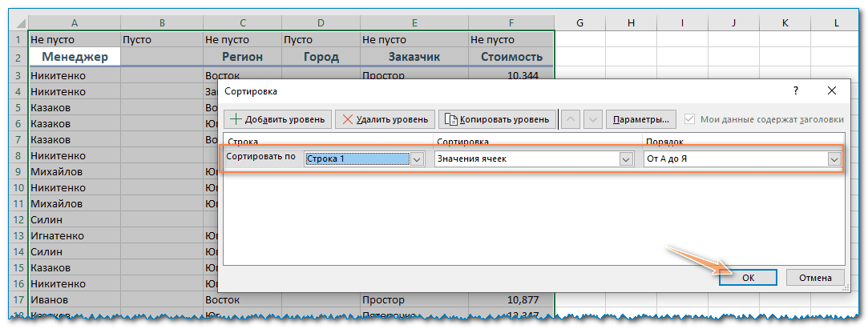868x333 pixels.
Task: Close the Сортировка dialog
Action: [x=831, y=91]
